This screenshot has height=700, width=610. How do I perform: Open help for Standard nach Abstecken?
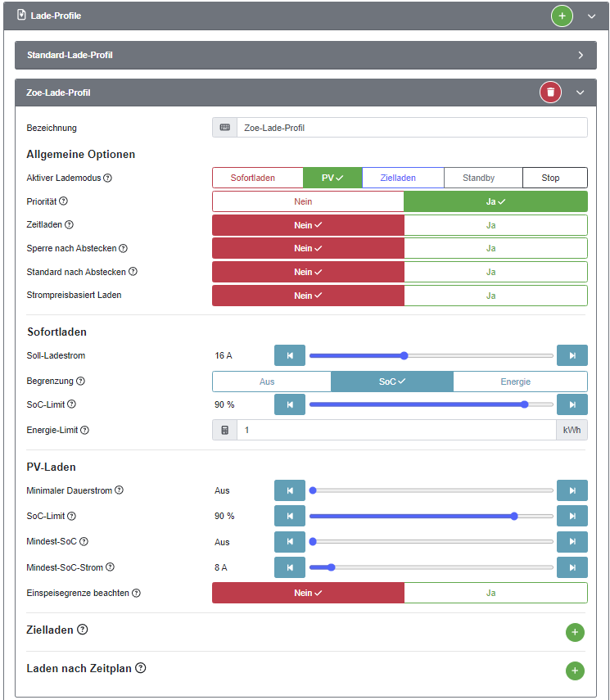click(133, 272)
